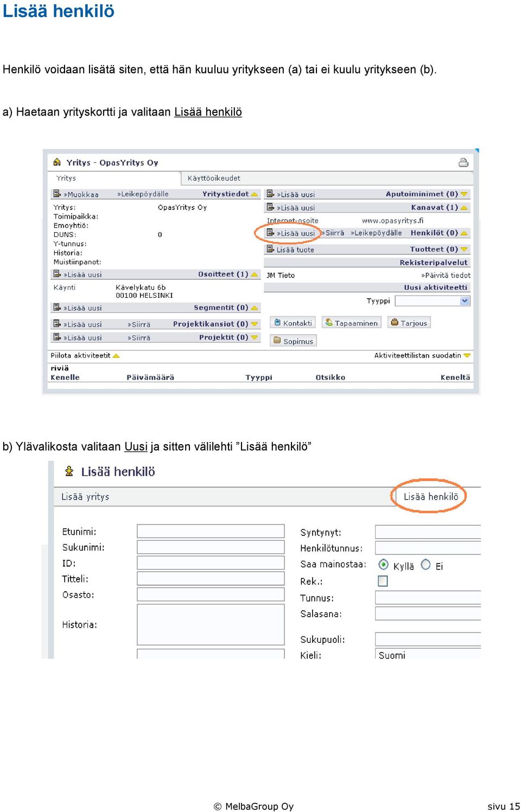Collapse the Kanavat (1) section
The image size is (521, 812).
pyautogui.click(x=464, y=208)
